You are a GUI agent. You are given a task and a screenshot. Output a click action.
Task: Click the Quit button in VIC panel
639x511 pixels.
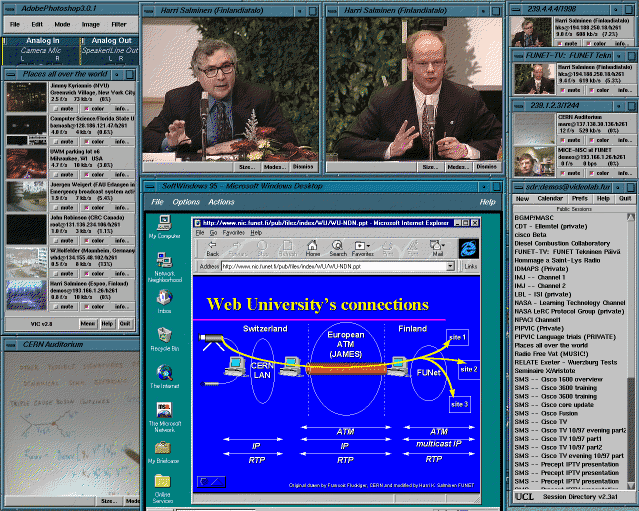pyautogui.click(x=124, y=324)
